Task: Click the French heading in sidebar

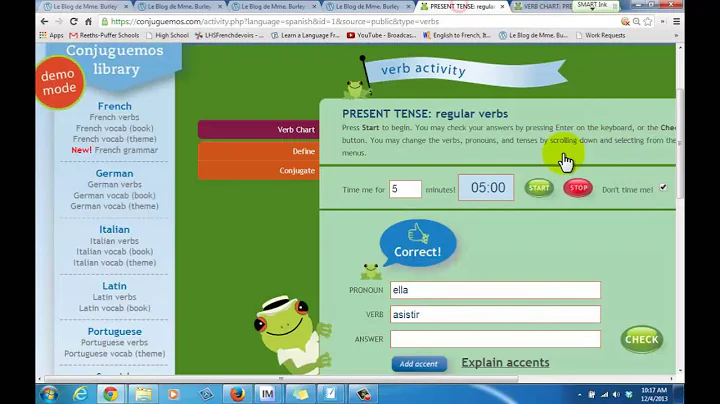Action: [x=114, y=106]
